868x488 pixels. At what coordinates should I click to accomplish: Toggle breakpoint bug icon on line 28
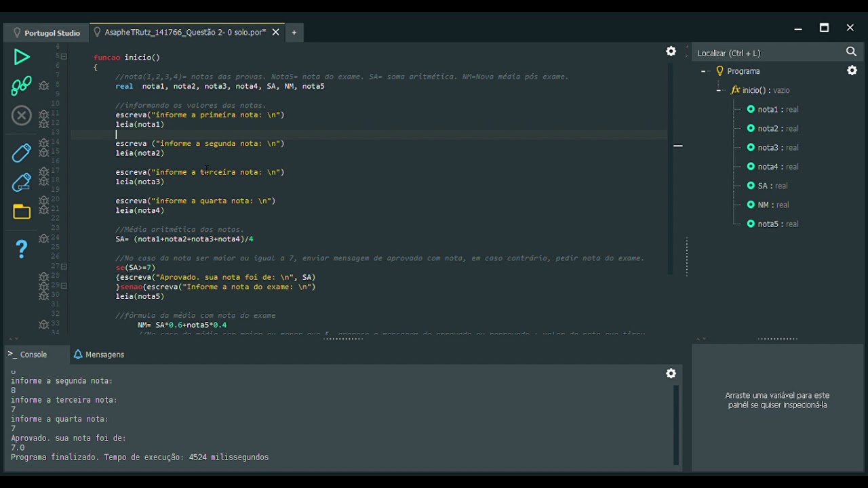[43, 277]
